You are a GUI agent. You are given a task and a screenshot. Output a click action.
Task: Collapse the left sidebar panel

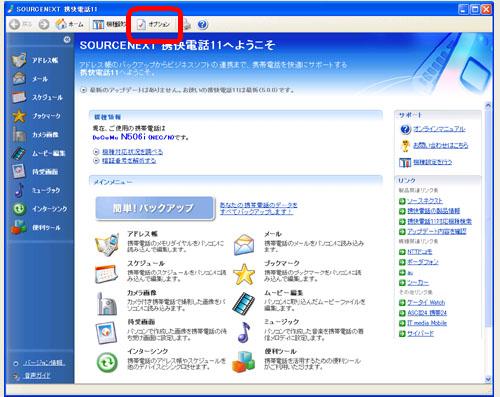(67, 40)
